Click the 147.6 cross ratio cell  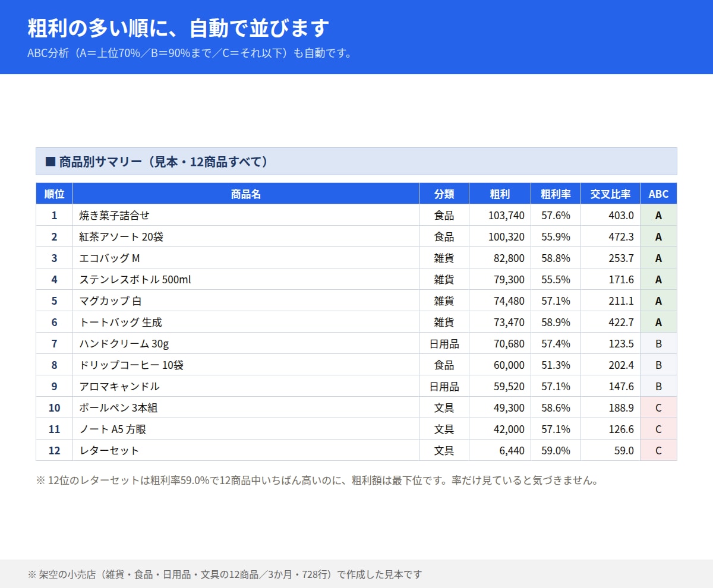[611, 386]
